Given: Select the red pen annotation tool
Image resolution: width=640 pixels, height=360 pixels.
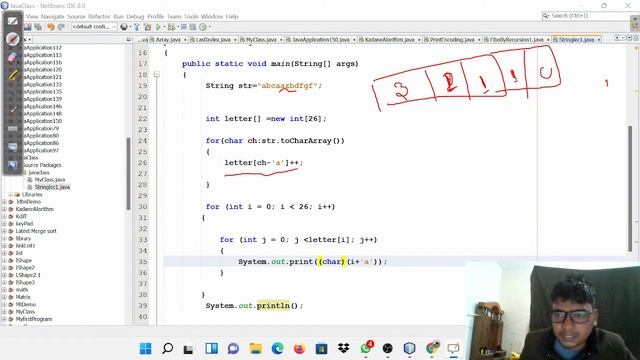Looking at the screenshot, I should click(x=13, y=39).
